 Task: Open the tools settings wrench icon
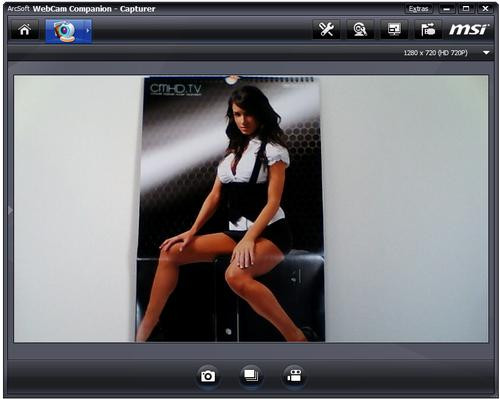(x=326, y=30)
